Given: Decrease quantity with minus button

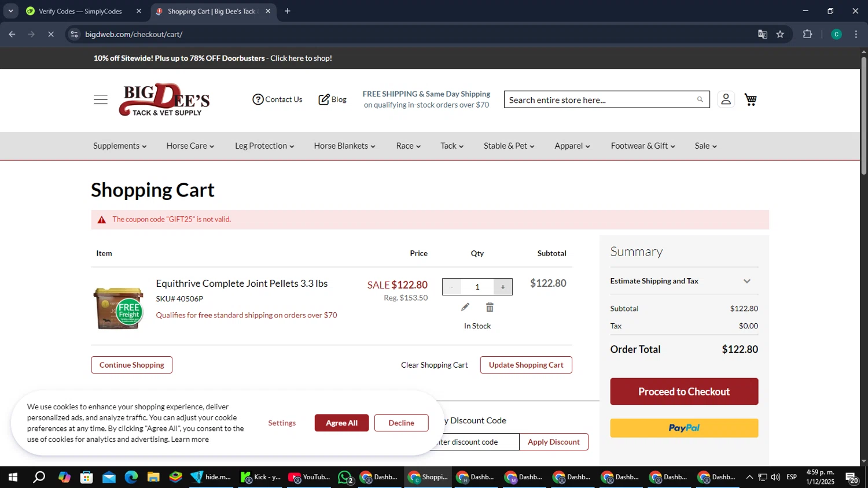Looking at the screenshot, I should tap(452, 287).
